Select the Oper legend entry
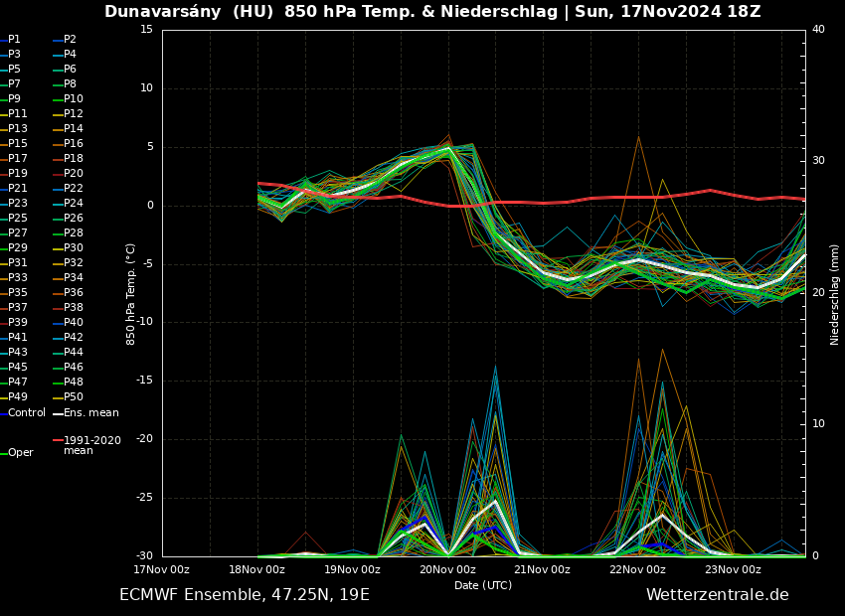This screenshot has width=845, height=616. point(20,453)
